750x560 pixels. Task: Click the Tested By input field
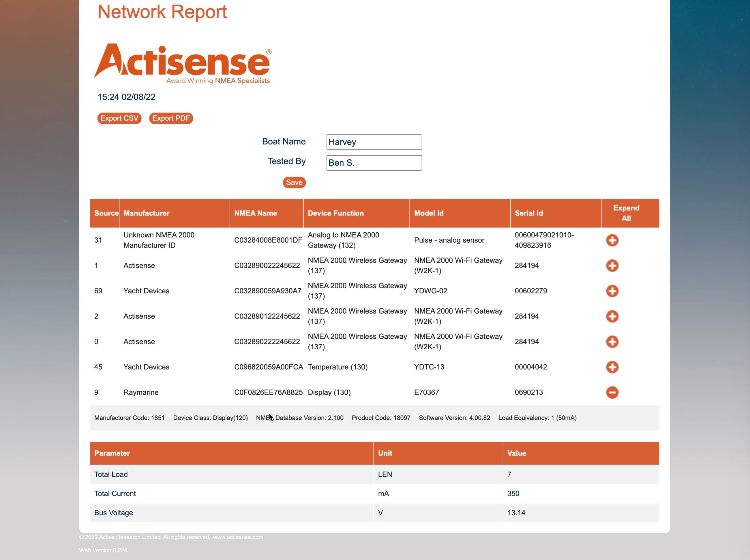coord(374,163)
